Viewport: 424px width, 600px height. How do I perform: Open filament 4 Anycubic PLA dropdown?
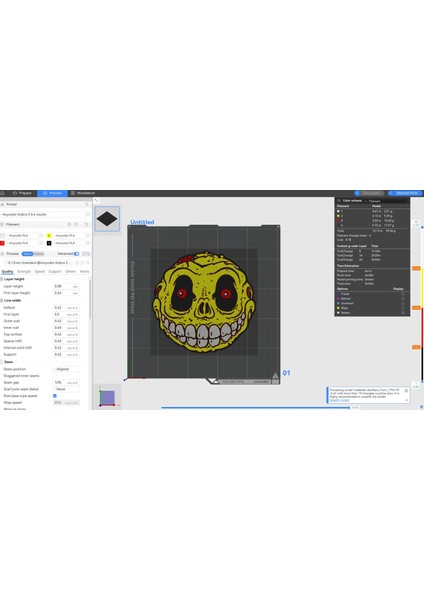point(69,243)
